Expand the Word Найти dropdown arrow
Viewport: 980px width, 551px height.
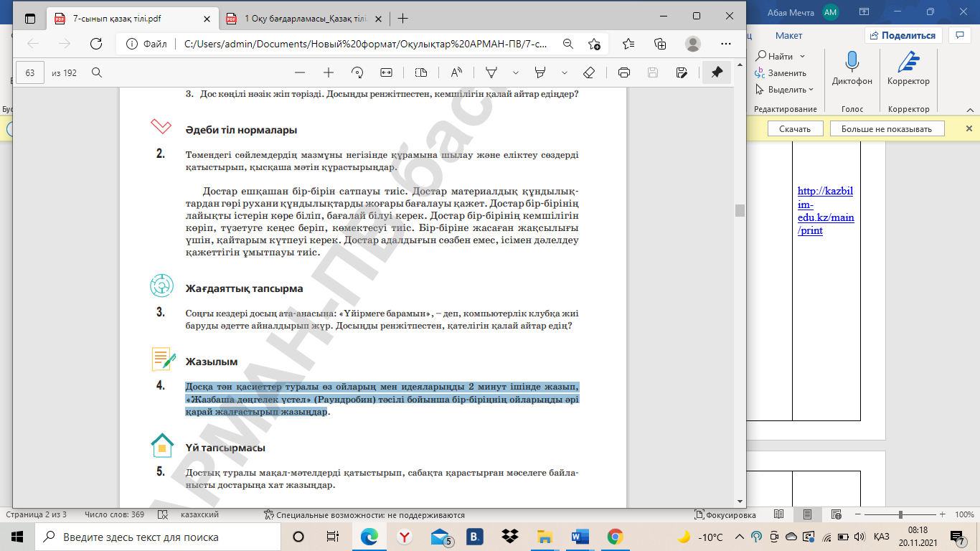802,56
